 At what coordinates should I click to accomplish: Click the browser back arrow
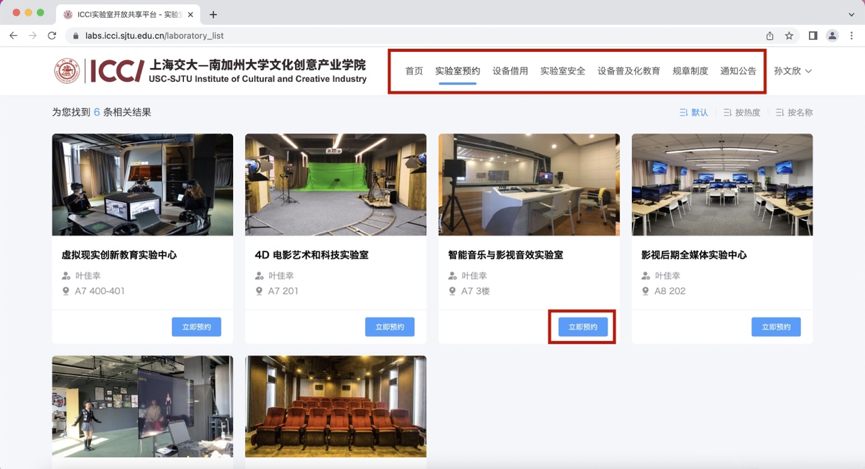(x=13, y=35)
